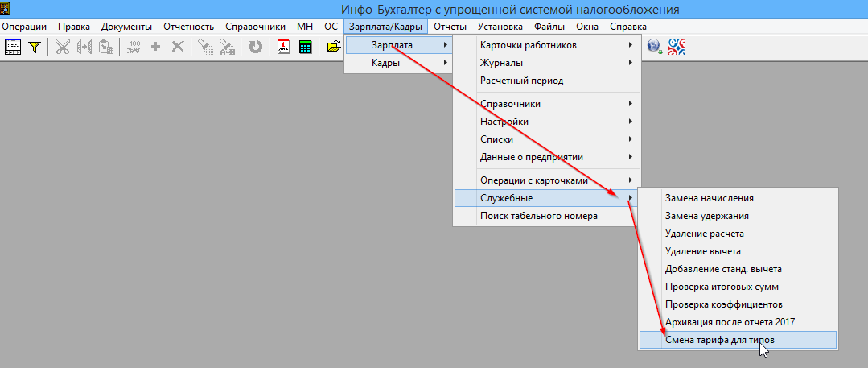Open the Справочники menu in menu bar
The width and height of the screenshot is (868, 368).
(x=256, y=27)
